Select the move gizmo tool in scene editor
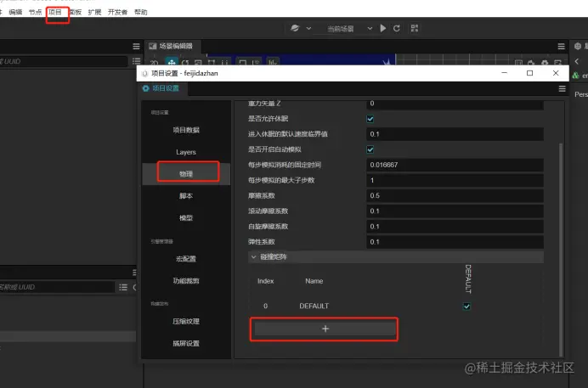Image resolution: width=588 pixels, height=388 pixels. click(x=172, y=62)
